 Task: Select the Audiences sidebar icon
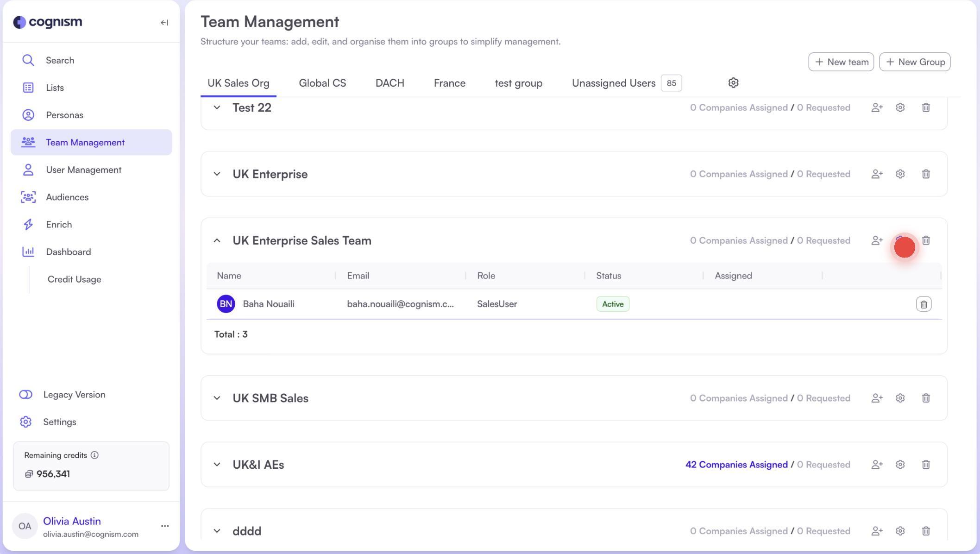coord(28,197)
